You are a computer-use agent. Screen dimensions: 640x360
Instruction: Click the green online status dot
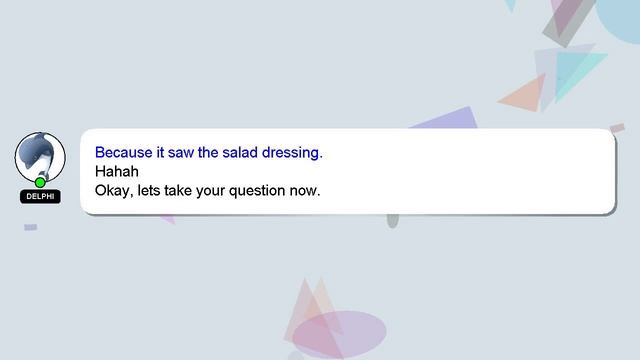(x=40, y=182)
